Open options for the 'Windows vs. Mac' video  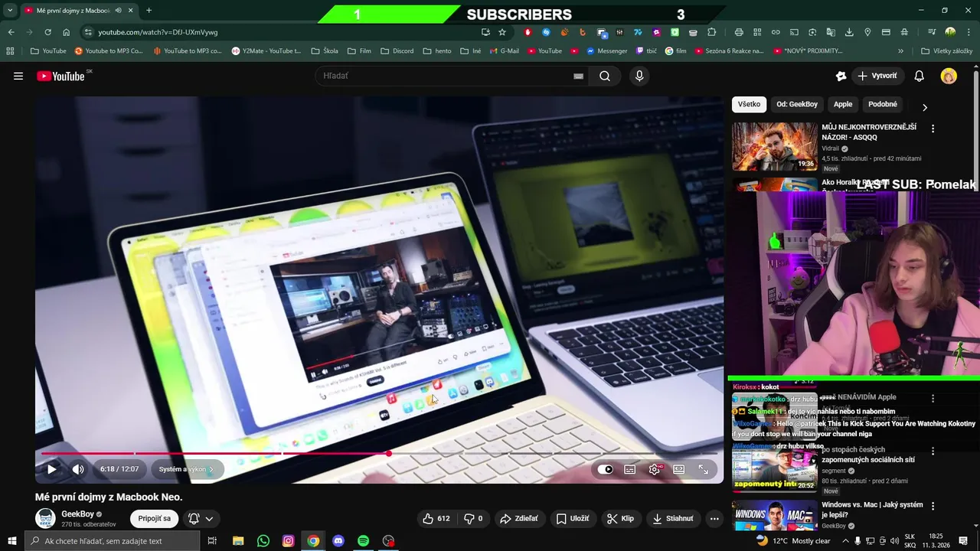933,507
